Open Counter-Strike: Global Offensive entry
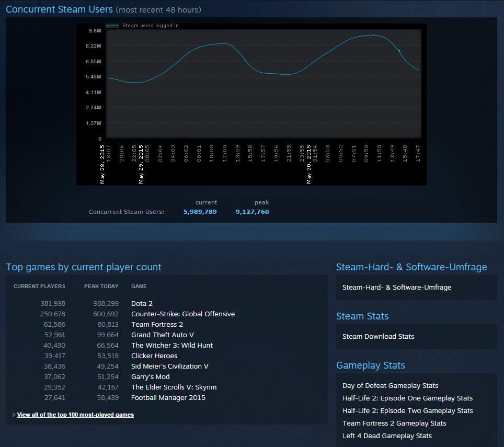504x447 pixels. (183, 314)
